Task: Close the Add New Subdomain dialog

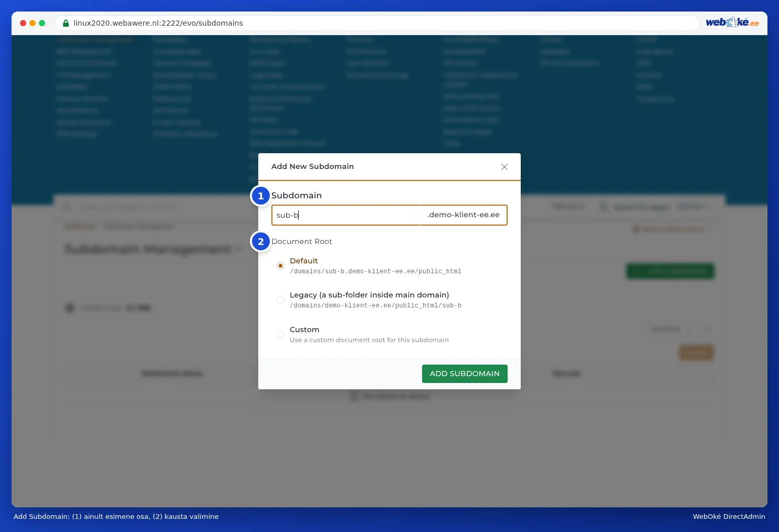Action: coord(504,167)
